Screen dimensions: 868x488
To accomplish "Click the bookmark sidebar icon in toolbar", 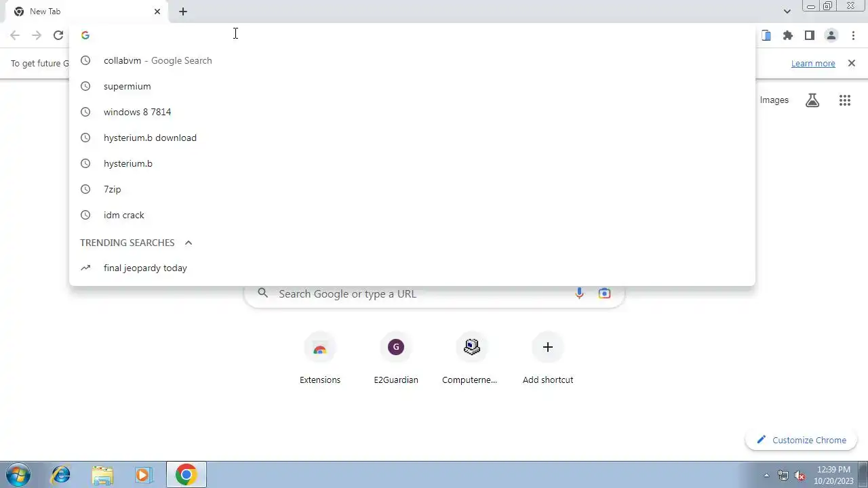I will point(766,35).
